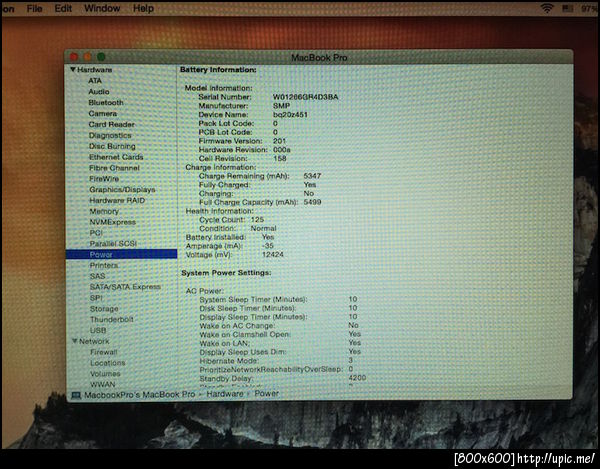Select Hardware RAID entry
The image size is (600, 469).
pos(117,200)
